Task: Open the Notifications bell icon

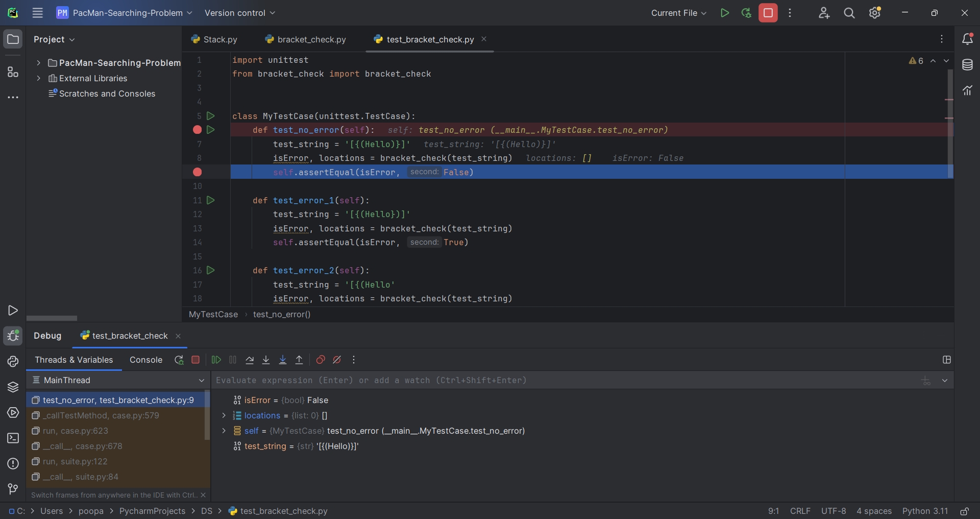Action: coord(968,39)
